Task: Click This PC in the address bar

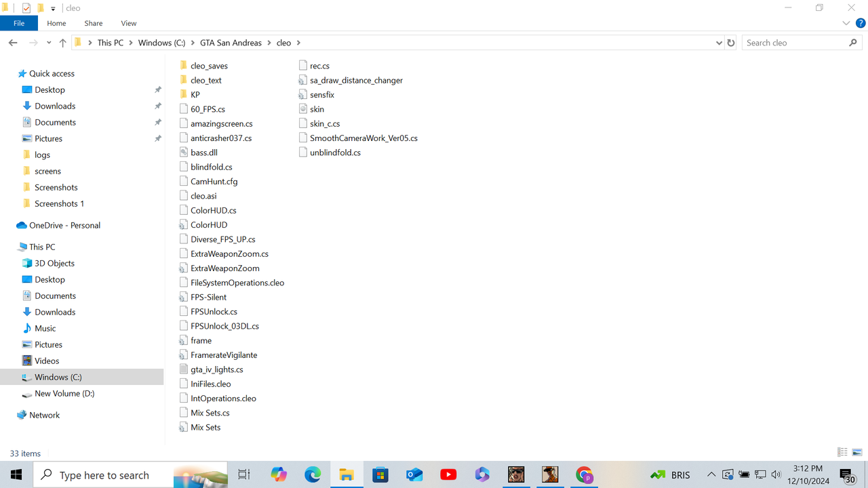Action: coord(111,43)
